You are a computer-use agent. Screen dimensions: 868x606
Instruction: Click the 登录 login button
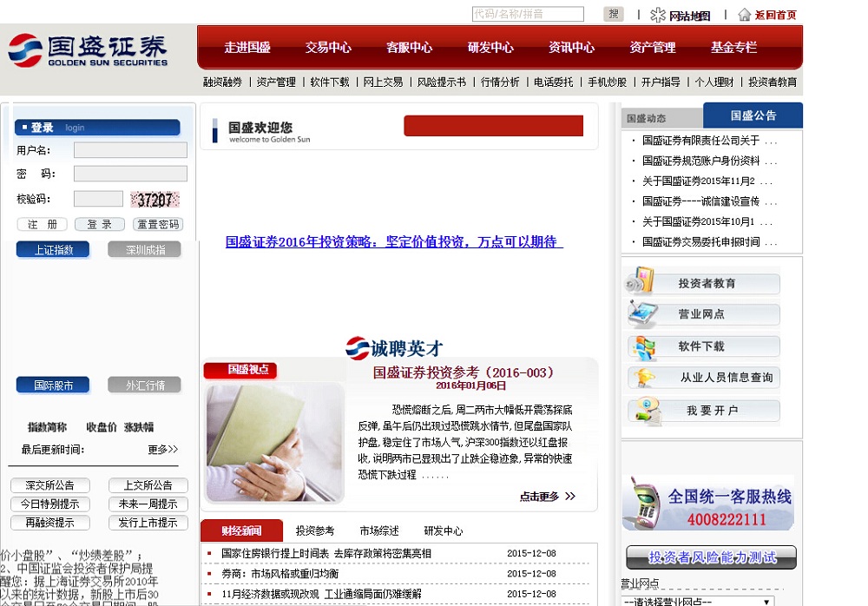pos(100,224)
